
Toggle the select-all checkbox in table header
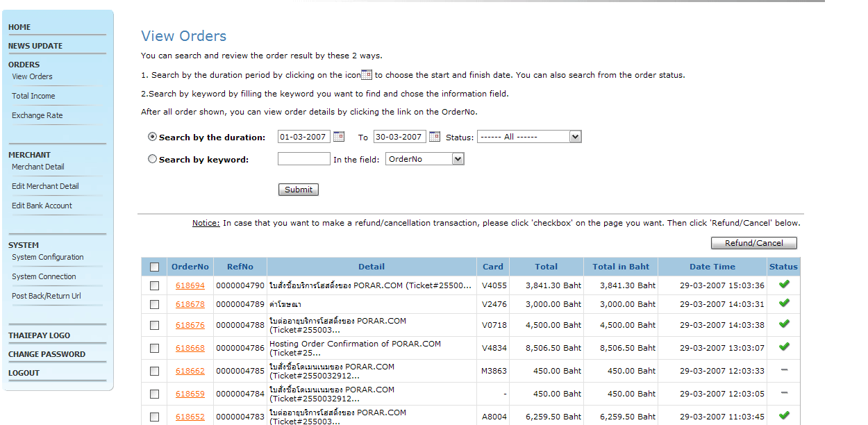[154, 267]
